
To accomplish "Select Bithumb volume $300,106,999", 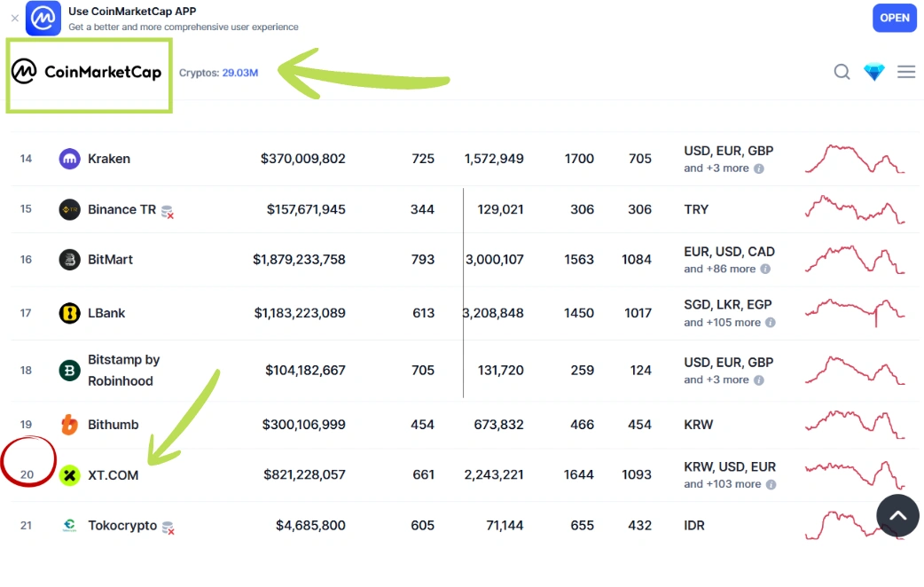I will [x=303, y=425].
